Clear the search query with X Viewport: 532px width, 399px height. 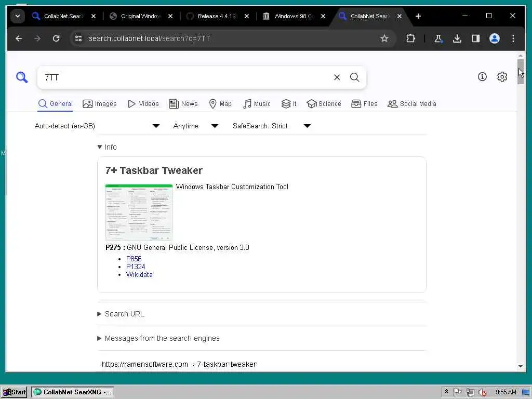[x=337, y=77]
